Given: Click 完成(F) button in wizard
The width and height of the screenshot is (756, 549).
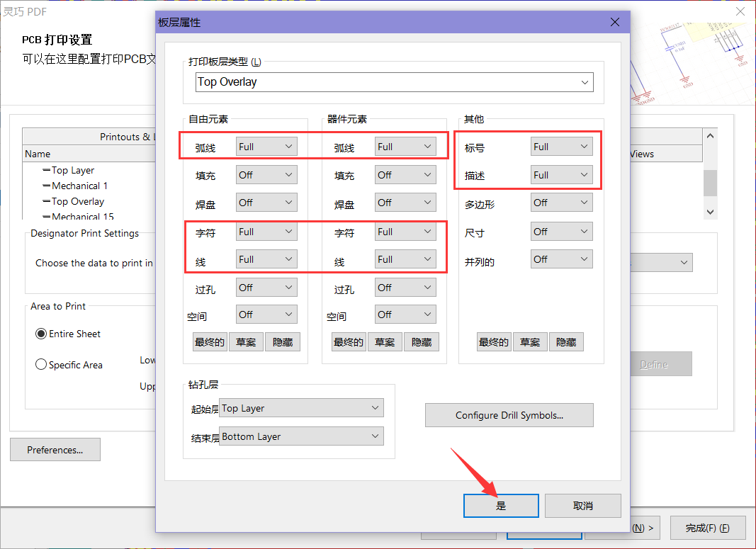Looking at the screenshot, I should (707, 528).
